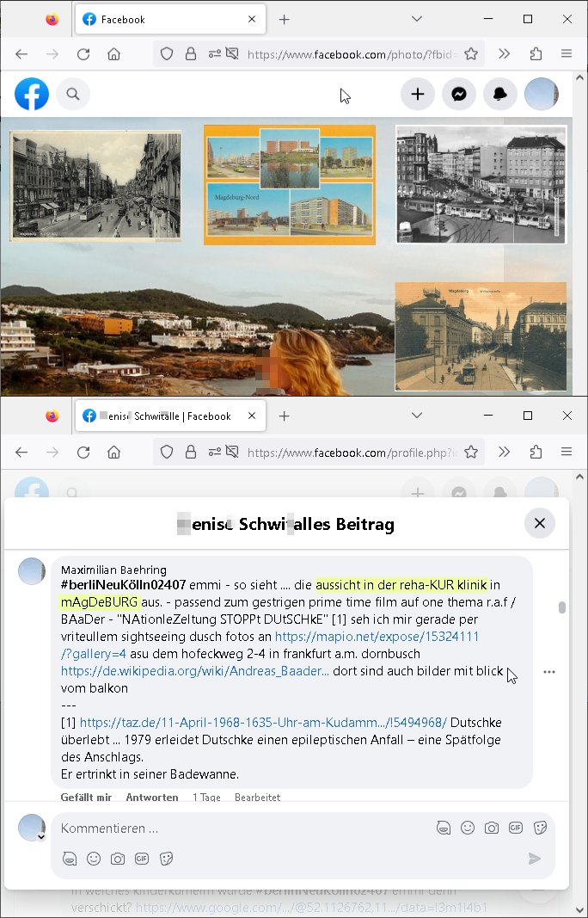The width and height of the screenshot is (588, 918).
Task: Insert avatar sticker from lower comment toolbar
Action: click(70, 859)
